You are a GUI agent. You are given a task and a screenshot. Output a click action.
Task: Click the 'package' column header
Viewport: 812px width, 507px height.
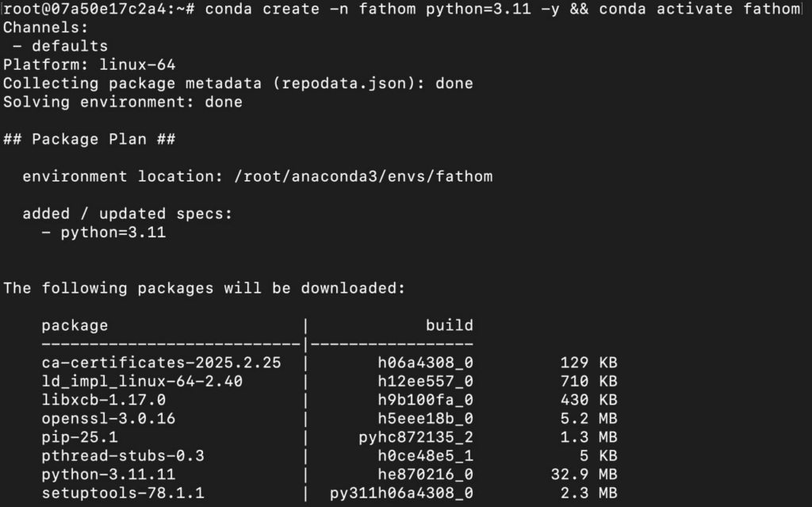point(75,325)
